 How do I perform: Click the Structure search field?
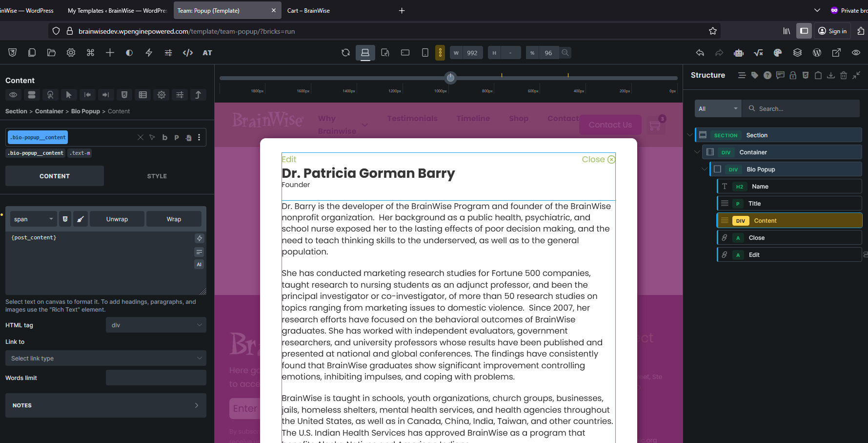(801, 108)
